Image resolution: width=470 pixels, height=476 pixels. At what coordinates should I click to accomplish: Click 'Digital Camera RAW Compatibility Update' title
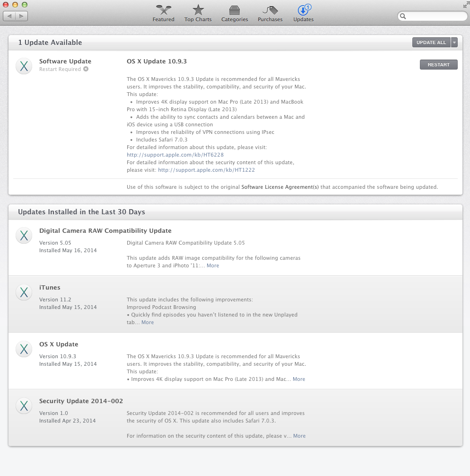pyautogui.click(x=105, y=231)
